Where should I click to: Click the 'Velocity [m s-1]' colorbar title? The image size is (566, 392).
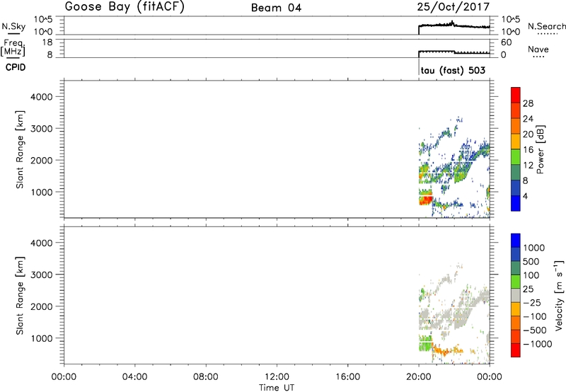coord(559,295)
